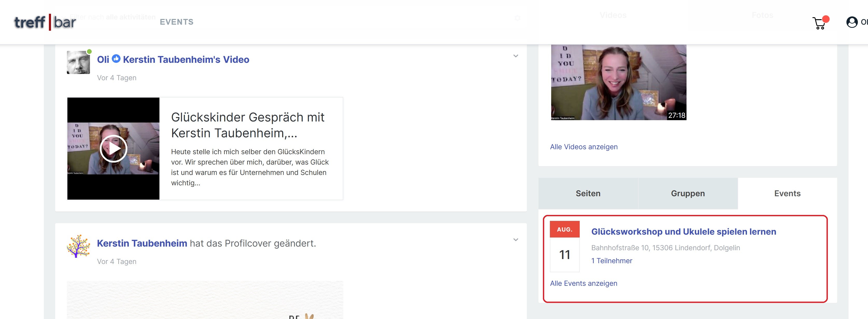This screenshot has height=319, width=868.
Task: Open the shopping cart icon
Action: (819, 23)
